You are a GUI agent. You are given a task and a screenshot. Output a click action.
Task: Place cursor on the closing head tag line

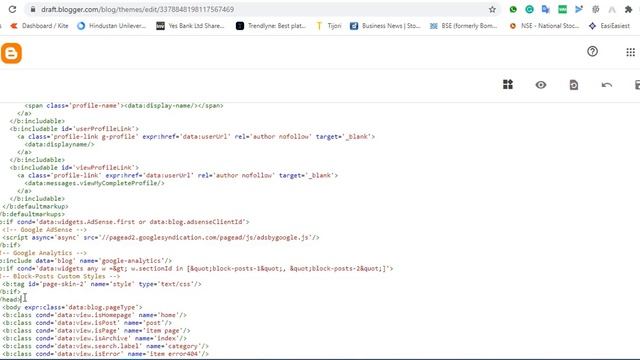pyautogui.click(x=10, y=300)
